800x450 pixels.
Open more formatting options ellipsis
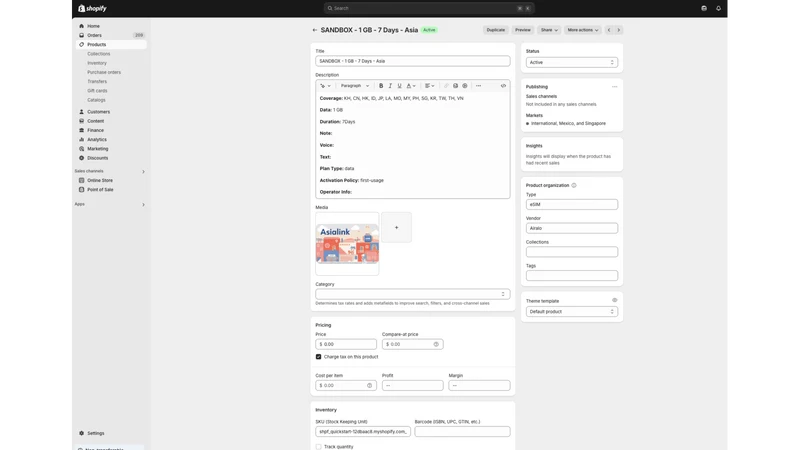point(479,86)
